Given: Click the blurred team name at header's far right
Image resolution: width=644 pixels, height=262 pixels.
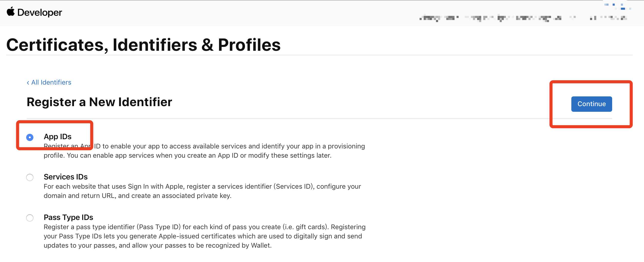Looking at the screenshot, I should click(608, 18).
